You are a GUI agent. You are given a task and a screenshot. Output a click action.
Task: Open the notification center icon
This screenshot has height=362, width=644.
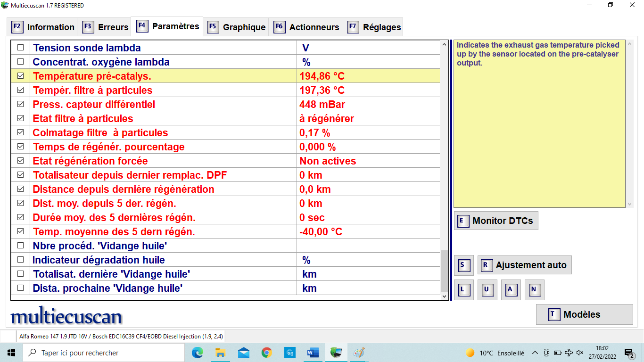(x=629, y=353)
